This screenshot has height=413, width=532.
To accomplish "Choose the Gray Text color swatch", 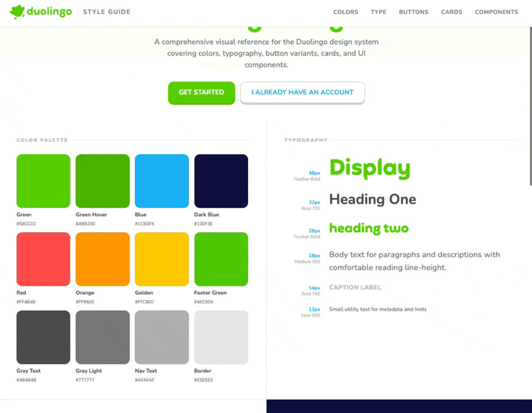I will (43, 337).
